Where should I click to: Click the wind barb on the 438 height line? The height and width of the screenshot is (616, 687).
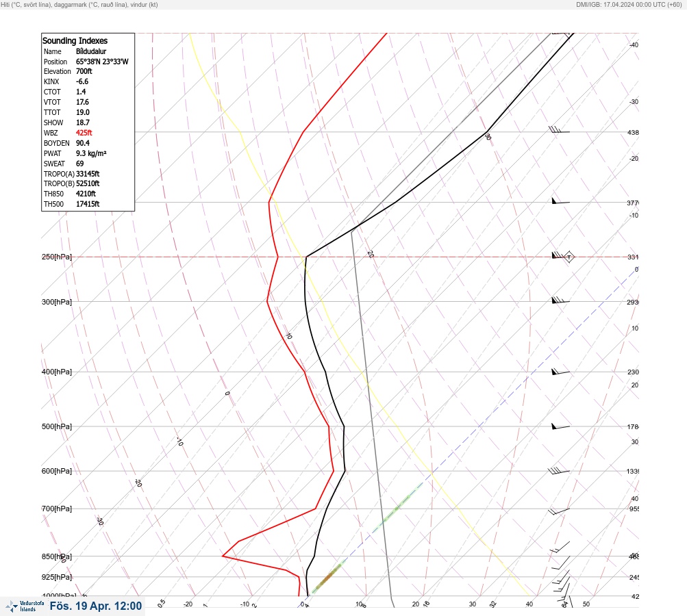point(559,130)
